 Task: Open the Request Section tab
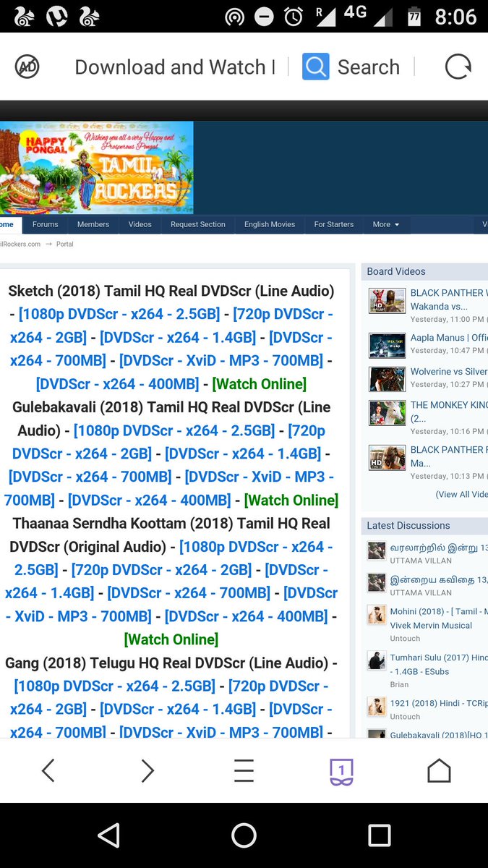coord(198,224)
